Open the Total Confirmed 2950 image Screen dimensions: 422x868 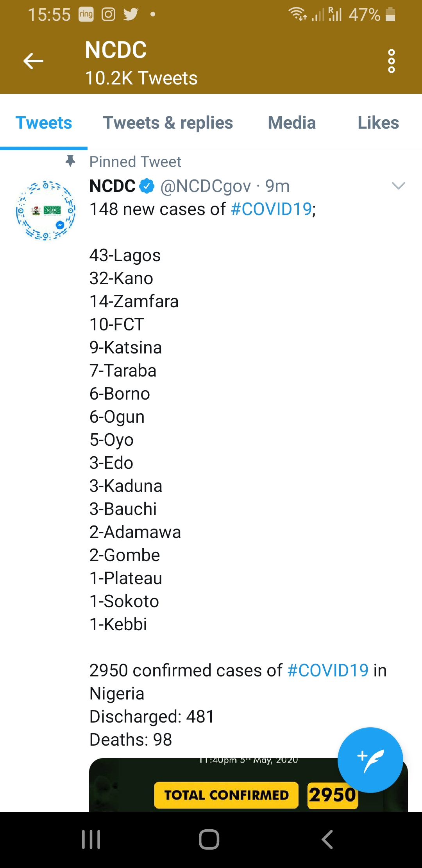tap(249, 785)
